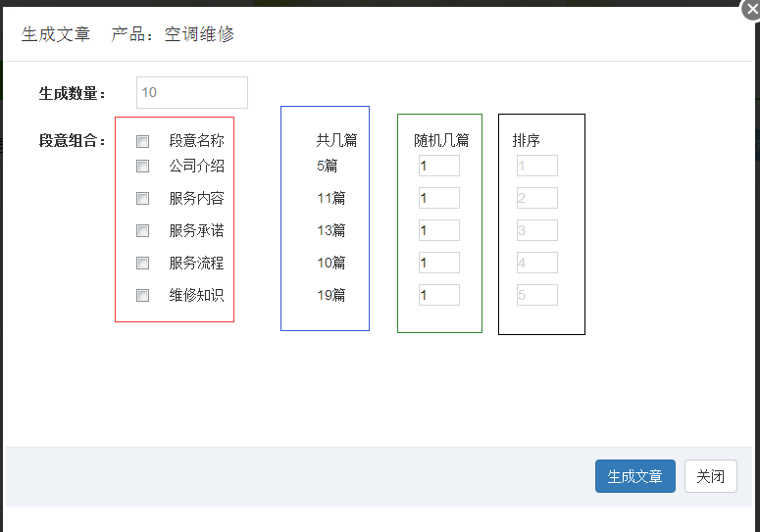This screenshot has width=760, height=532.
Task: Click the 段意名称 header label
Action: point(196,140)
